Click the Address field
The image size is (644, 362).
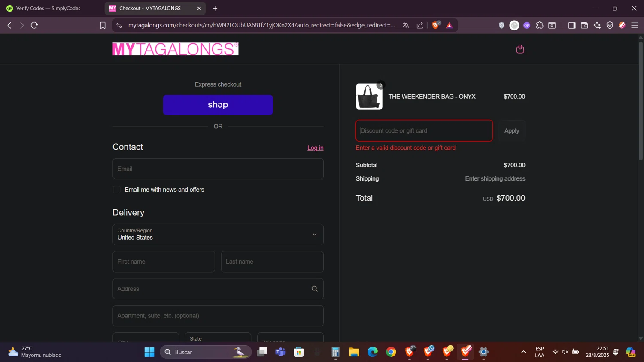pyautogui.click(x=218, y=289)
